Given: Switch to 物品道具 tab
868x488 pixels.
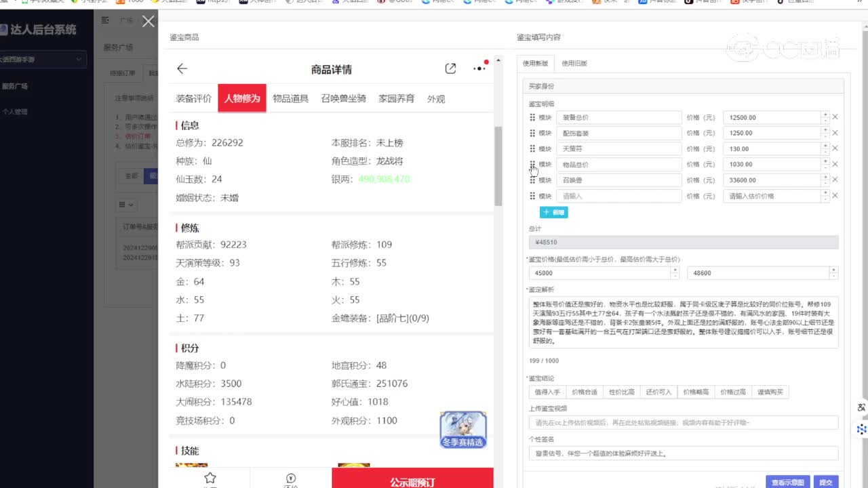Looking at the screenshot, I should (290, 98).
